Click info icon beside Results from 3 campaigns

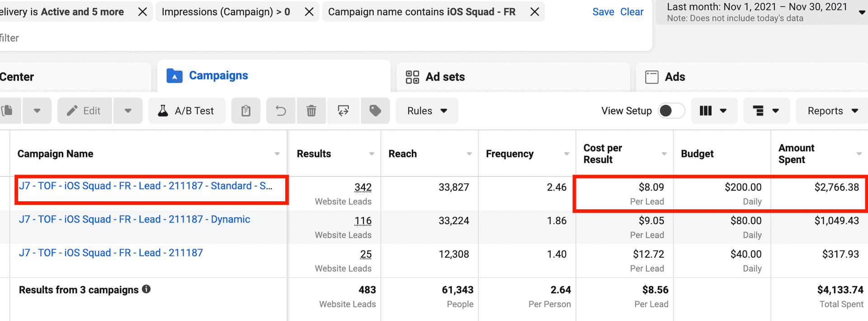(146, 289)
